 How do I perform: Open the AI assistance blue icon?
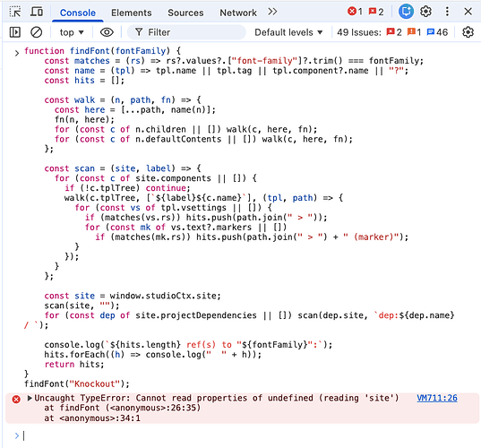406,12
